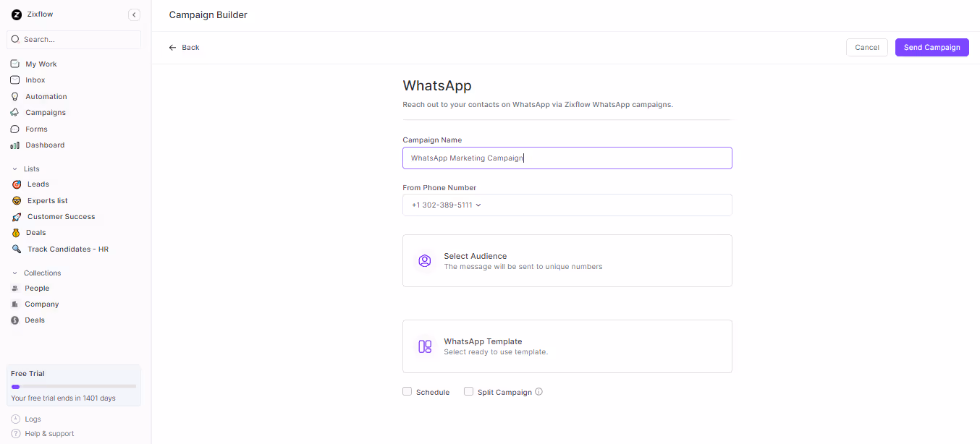This screenshot has height=444, width=980.
Task: Click the Help & support question icon
Action: click(x=16, y=433)
